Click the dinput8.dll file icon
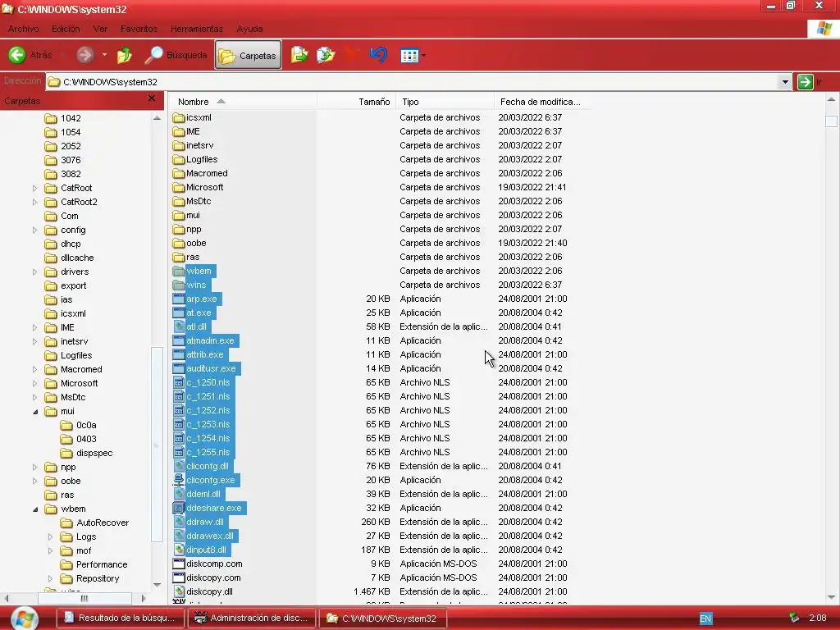 click(x=179, y=550)
